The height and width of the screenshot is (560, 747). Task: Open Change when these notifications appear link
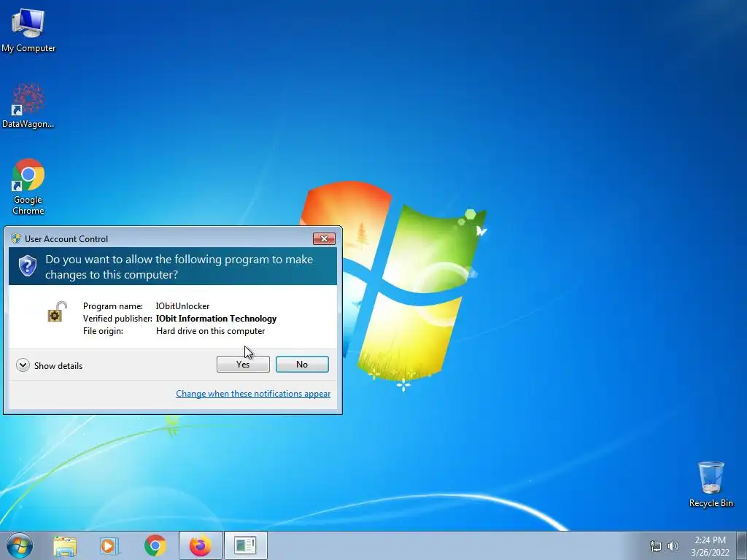[253, 394]
